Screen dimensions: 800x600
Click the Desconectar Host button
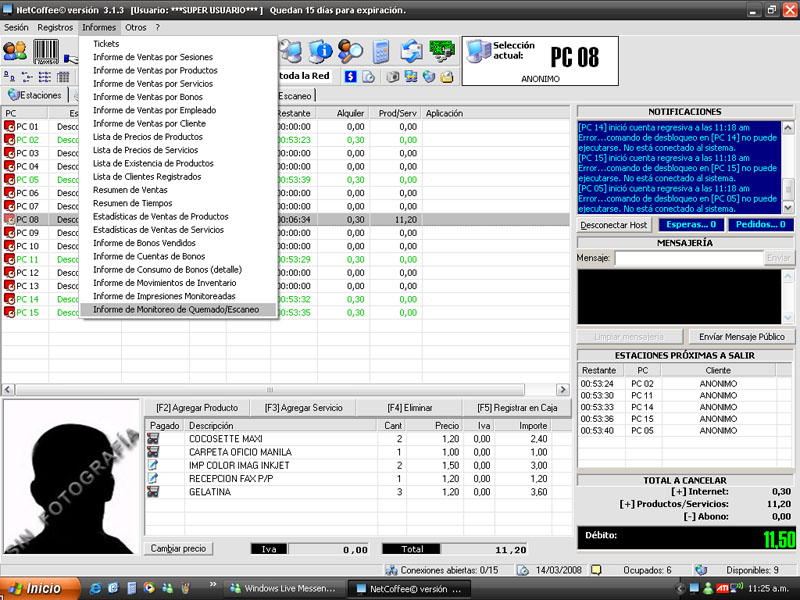click(x=613, y=224)
